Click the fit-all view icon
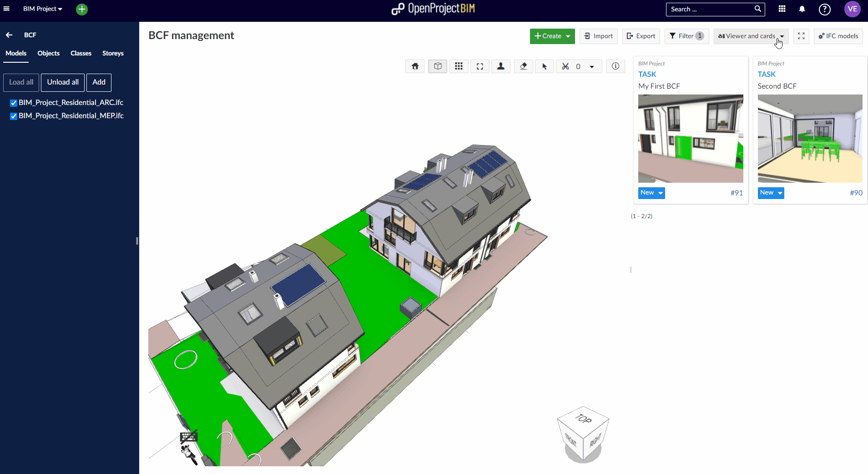The width and height of the screenshot is (868, 474). point(479,66)
